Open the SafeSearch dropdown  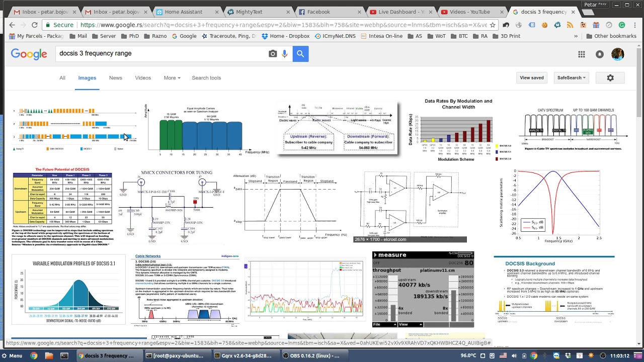[572, 78]
